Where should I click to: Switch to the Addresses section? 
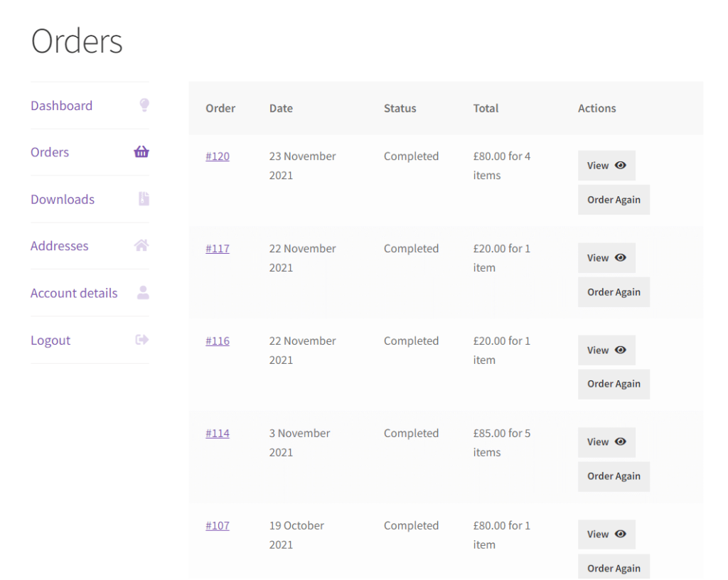point(59,245)
